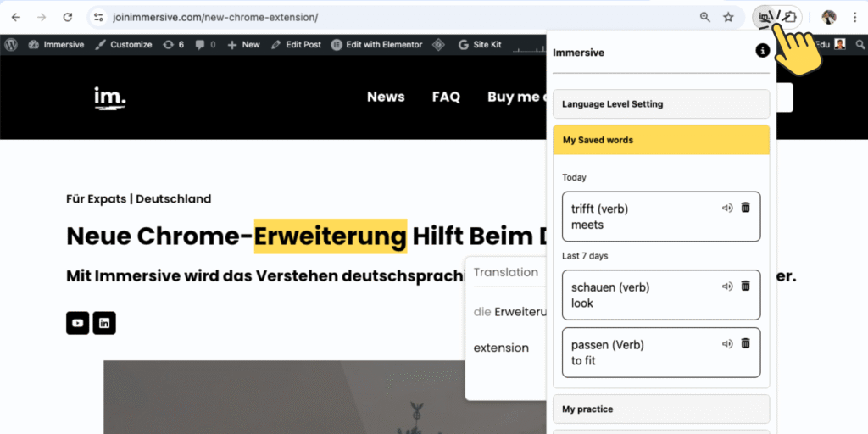Image resolution: width=868 pixels, height=434 pixels.
Task: Delete the saved word trifft
Action: pos(745,208)
